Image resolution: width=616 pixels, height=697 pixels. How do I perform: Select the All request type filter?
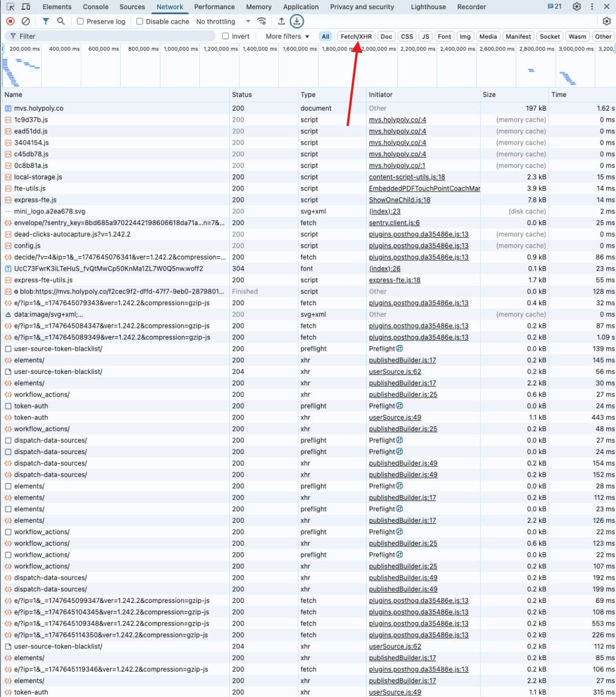click(x=326, y=36)
